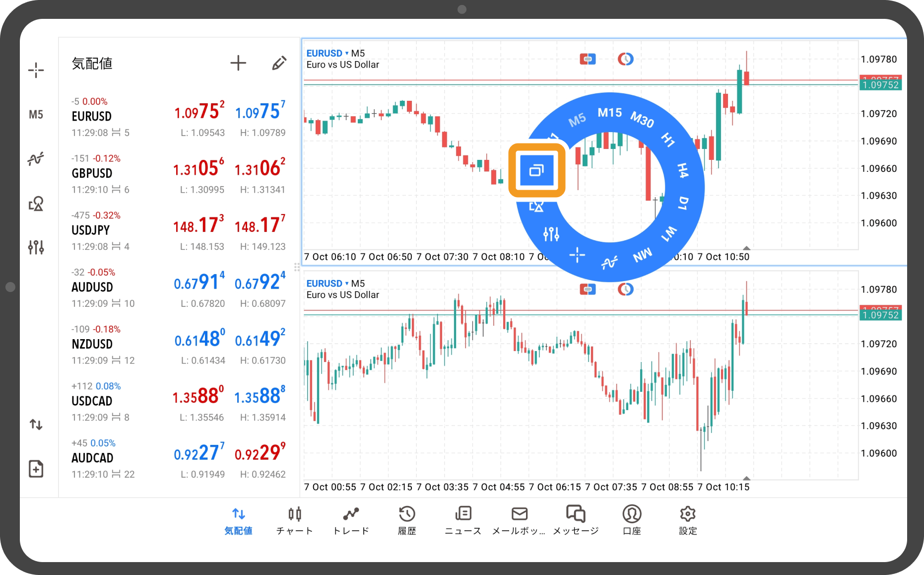Tap EURUSD bid price 1.09752

click(x=199, y=111)
